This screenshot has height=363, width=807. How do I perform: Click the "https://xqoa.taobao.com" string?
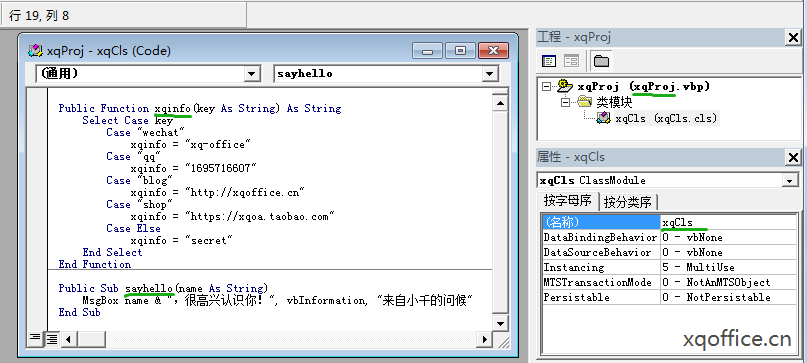click(260, 216)
